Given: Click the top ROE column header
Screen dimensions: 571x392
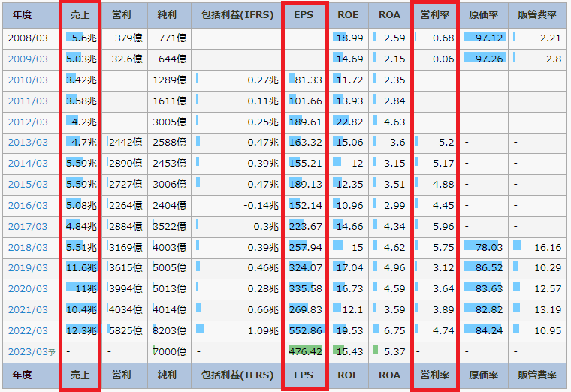Looking at the screenshot, I should click(x=347, y=15).
